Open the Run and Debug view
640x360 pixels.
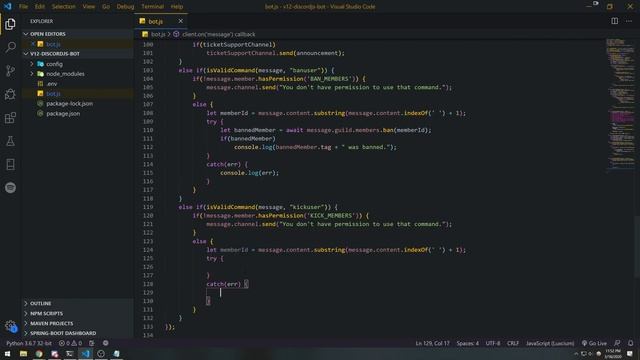[x=10, y=94]
